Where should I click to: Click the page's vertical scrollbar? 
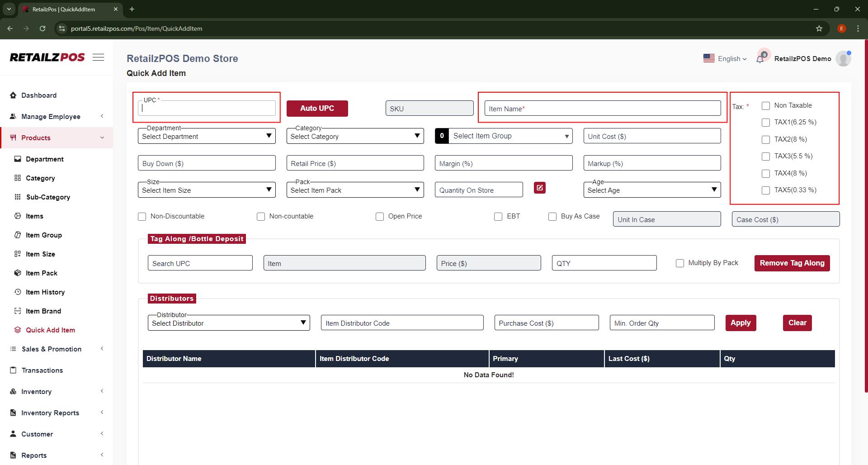pyautogui.click(x=865, y=226)
